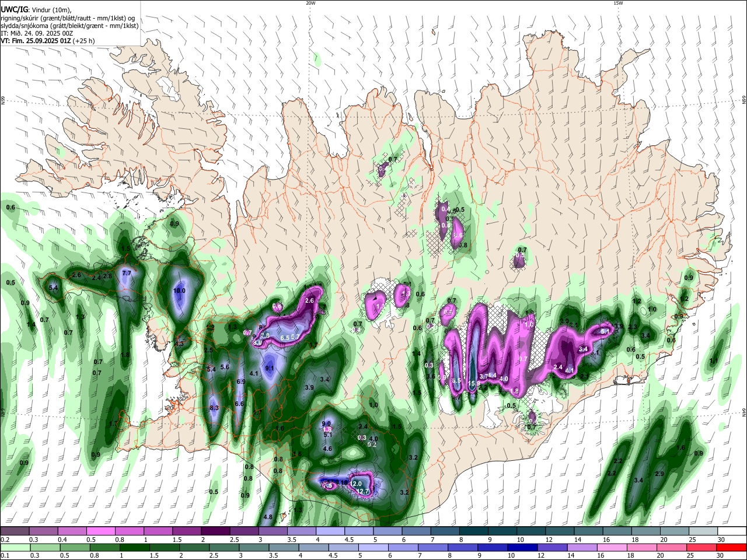Viewport: 747px width, 560px height.
Task: Click the '0.2' label in the snow legend
Action: (x=5, y=540)
